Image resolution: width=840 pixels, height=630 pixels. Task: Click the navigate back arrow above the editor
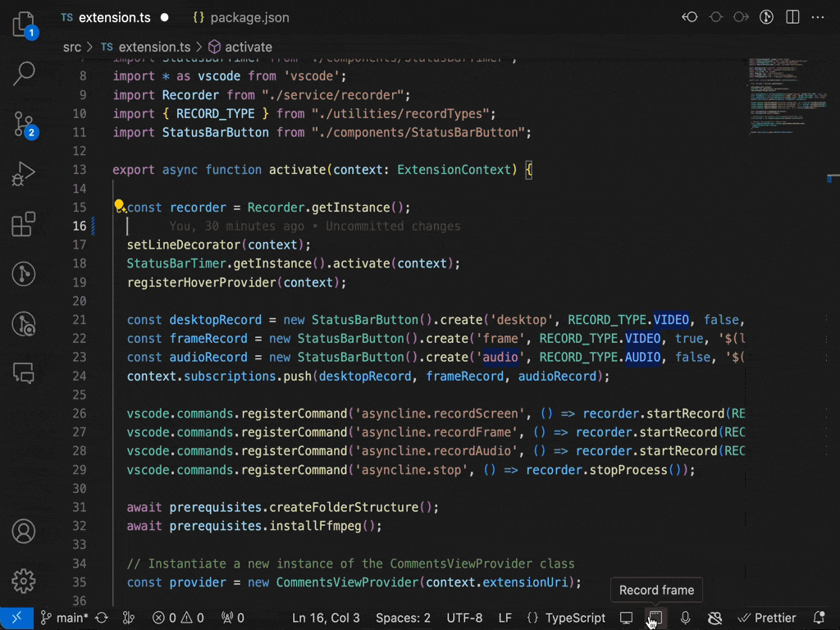click(x=689, y=16)
